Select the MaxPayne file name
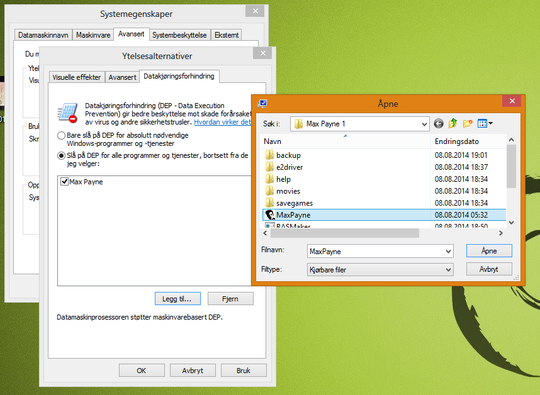Screen dimensions: 540x395 (x=293, y=215)
